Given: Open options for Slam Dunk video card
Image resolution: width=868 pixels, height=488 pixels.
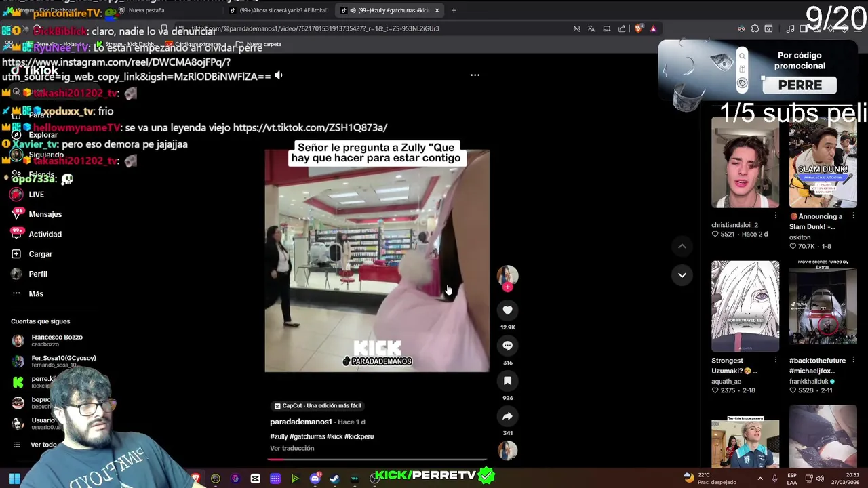Looking at the screenshot, I should click(x=853, y=216).
